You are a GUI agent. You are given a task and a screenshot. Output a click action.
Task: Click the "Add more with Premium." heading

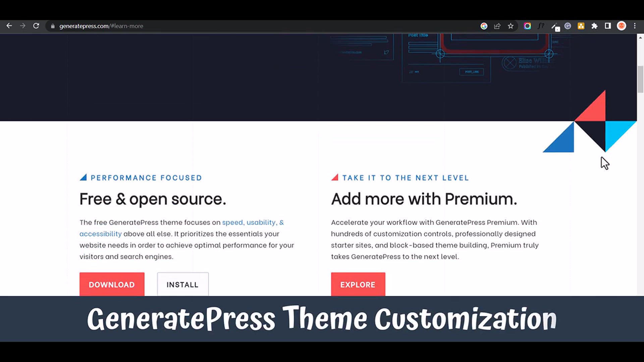424,199
